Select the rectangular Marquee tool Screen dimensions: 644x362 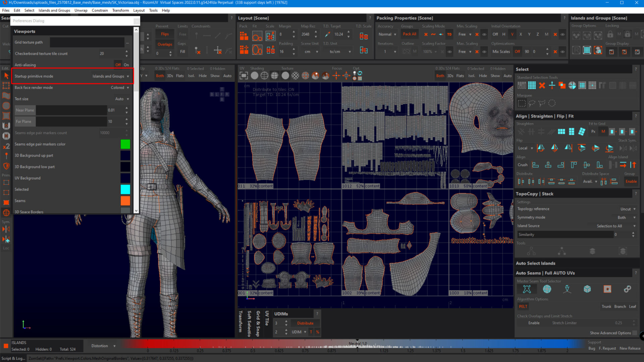(522, 103)
